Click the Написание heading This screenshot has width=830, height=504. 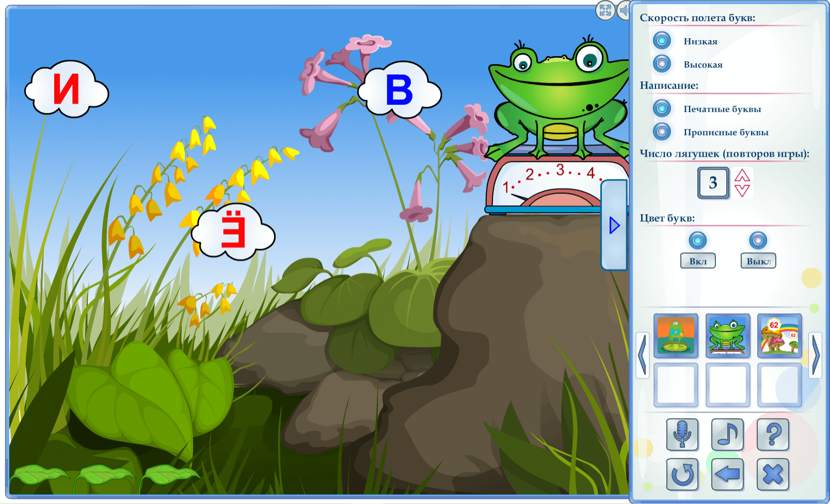pyautogui.click(x=669, y=85)
